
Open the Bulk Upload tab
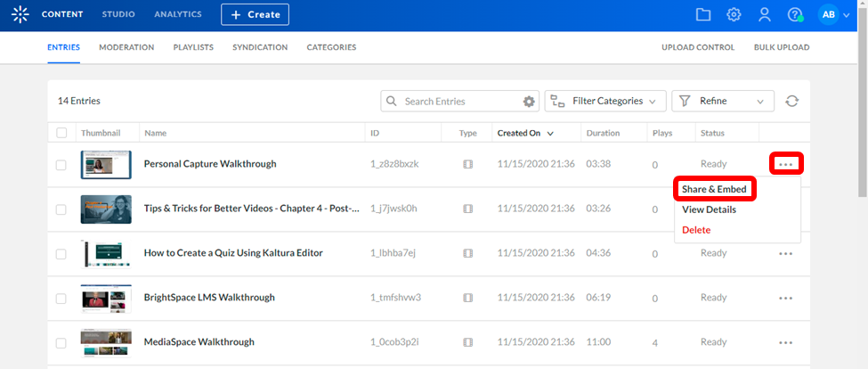pos(782,47)
